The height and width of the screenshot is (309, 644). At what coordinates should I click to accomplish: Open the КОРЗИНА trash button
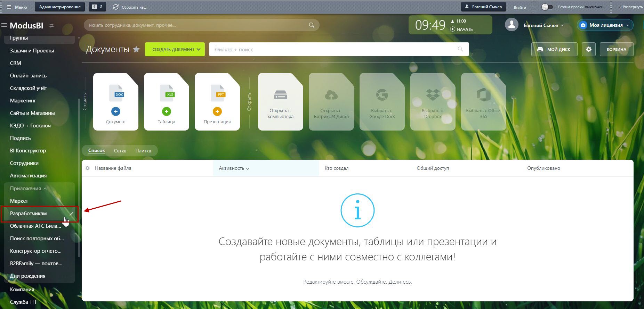617,49
